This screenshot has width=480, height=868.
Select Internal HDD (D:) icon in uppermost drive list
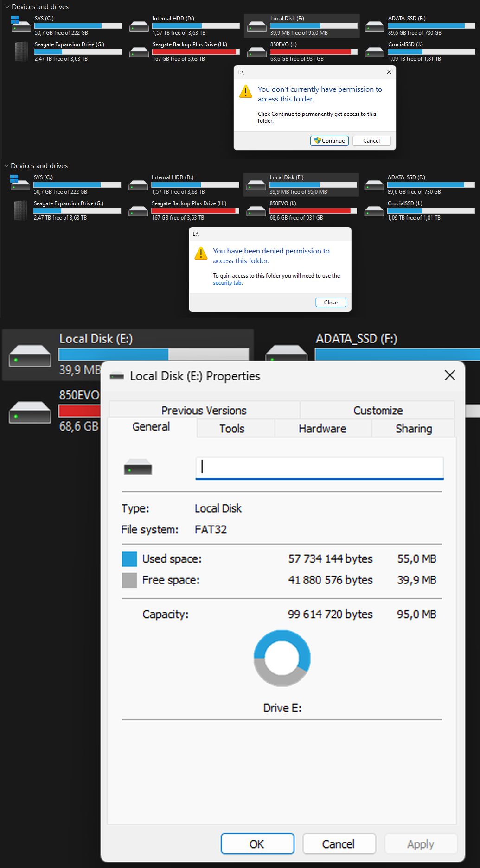139,25
